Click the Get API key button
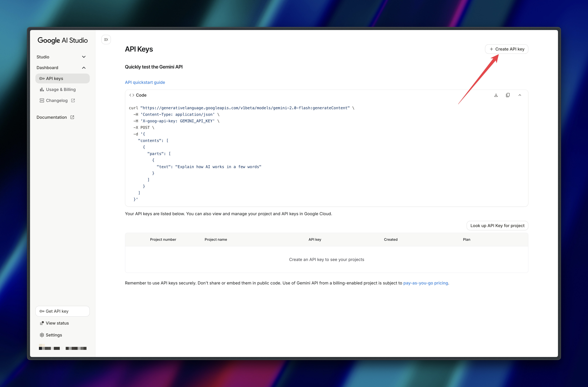Viewport: 588px width, 387px height. click(x=62, y=311)
